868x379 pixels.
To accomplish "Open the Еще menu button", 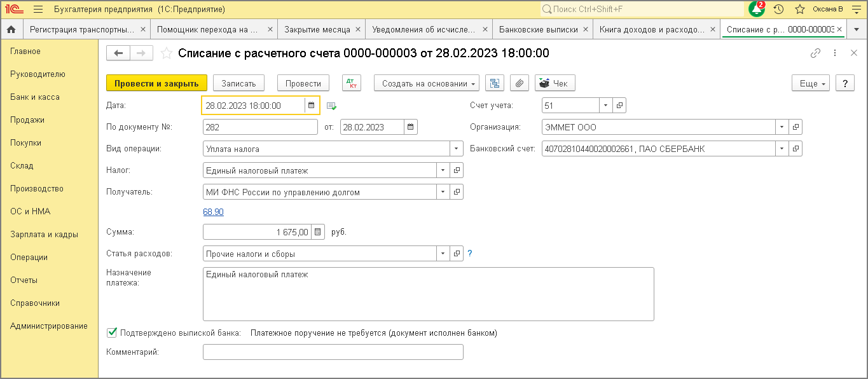I will pos(811,83).
